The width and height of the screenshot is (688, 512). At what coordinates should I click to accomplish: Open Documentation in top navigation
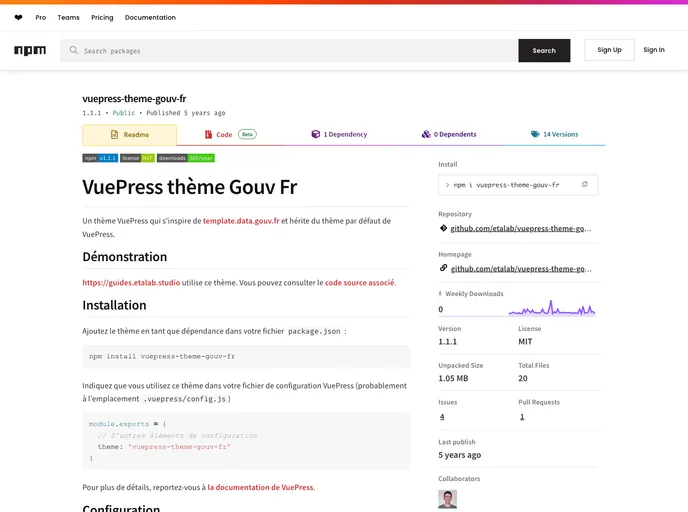click(x=150, y=18)
